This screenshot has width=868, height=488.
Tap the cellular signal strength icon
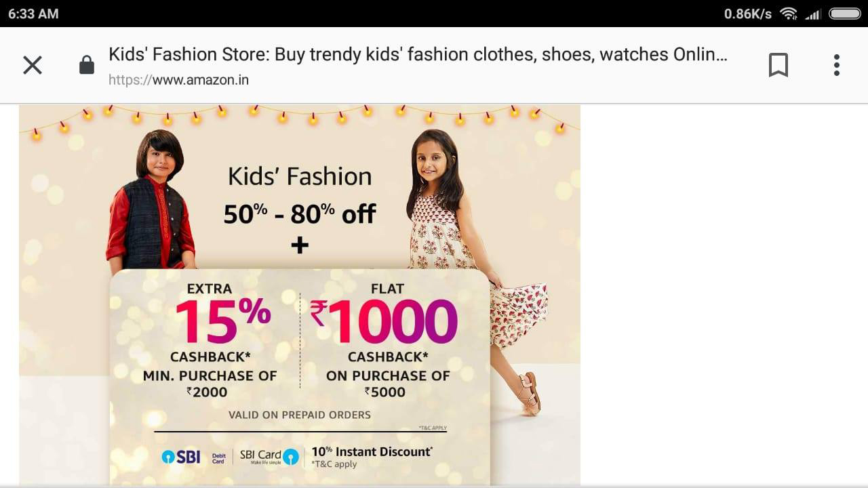click(x=812, y=14)
